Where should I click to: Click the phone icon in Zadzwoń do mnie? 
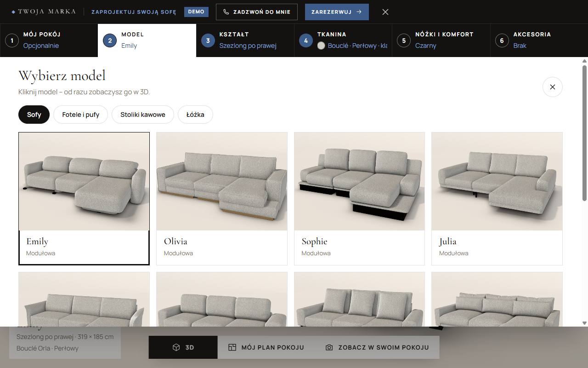pos(226,12)
